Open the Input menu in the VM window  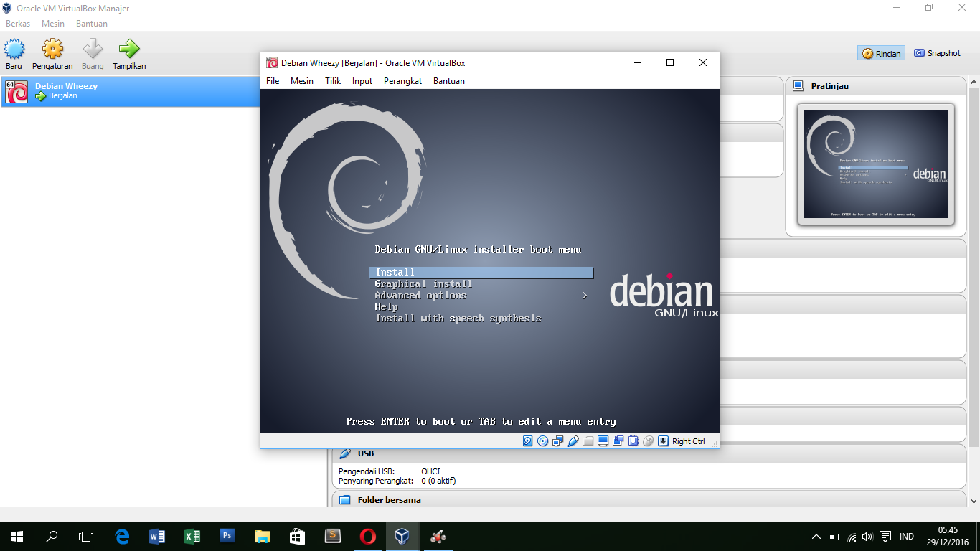[362, 81]
